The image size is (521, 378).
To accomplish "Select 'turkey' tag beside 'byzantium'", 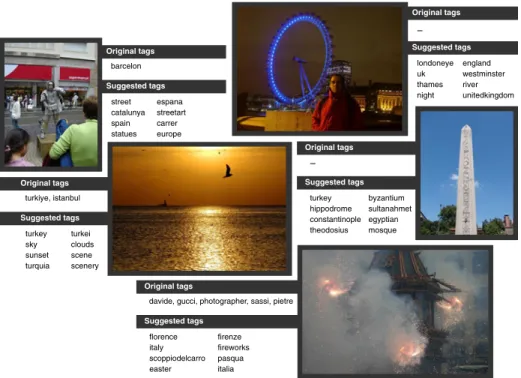I will [x=321, y=198].
